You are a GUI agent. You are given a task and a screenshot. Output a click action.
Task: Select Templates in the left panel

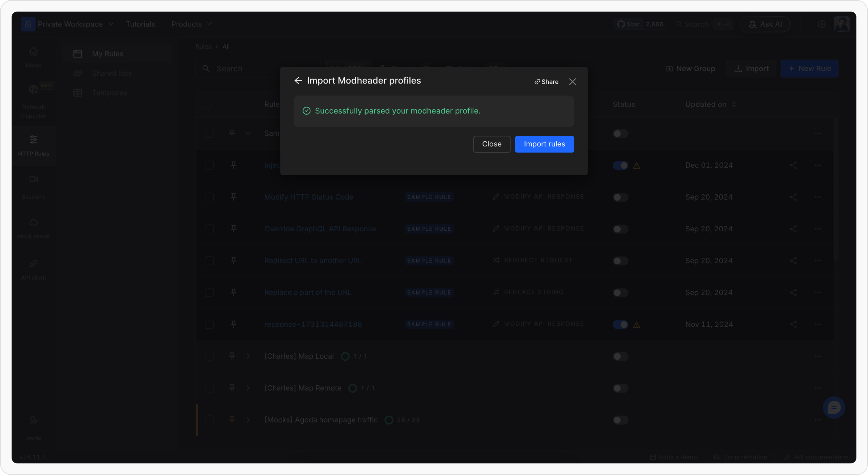click(x=110, y=93)
